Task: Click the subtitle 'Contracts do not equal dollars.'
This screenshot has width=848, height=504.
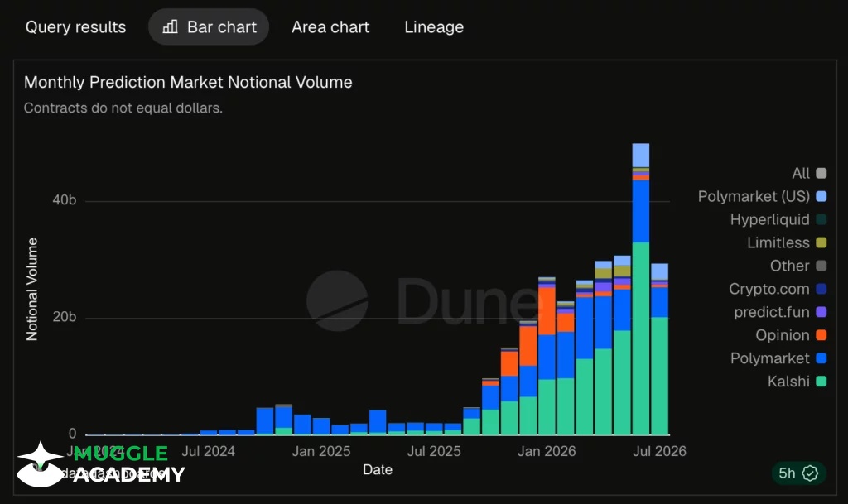Action: click(x=123, y=108)
